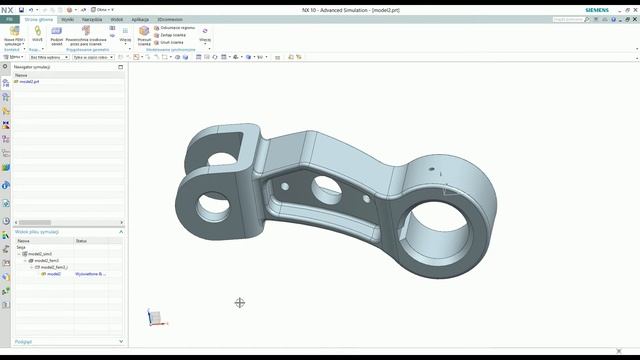Click the Wyświetlone status cell
The width and height of the screenshot is (640, 360).
point(91,274)
